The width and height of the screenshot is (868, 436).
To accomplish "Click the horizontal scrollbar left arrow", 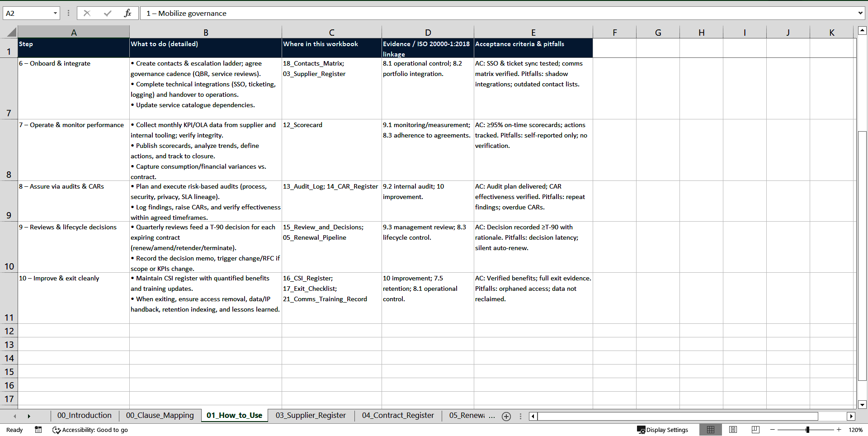I will [533, 416].
